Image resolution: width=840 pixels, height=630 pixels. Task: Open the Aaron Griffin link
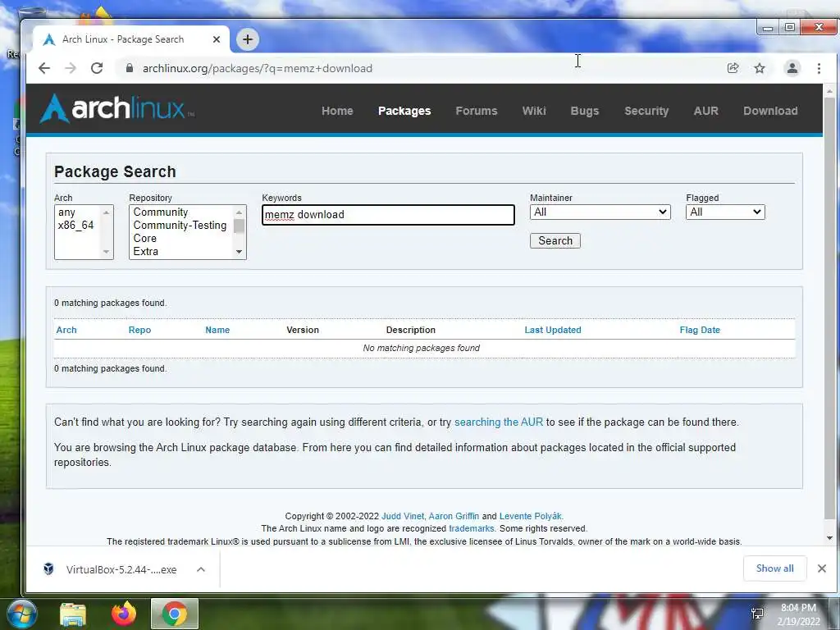click(x=454, y=516)
